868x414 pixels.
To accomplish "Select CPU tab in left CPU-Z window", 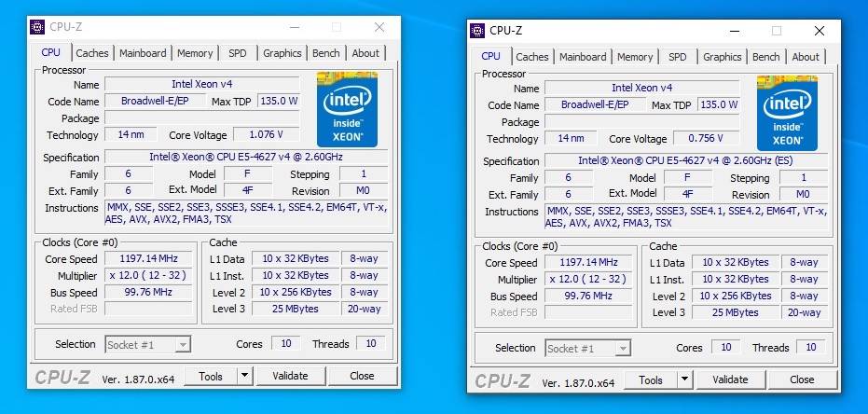I will (x=51, y=52).
